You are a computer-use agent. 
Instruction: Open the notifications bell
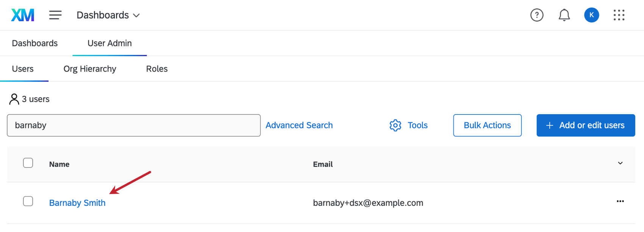[564, 15]
